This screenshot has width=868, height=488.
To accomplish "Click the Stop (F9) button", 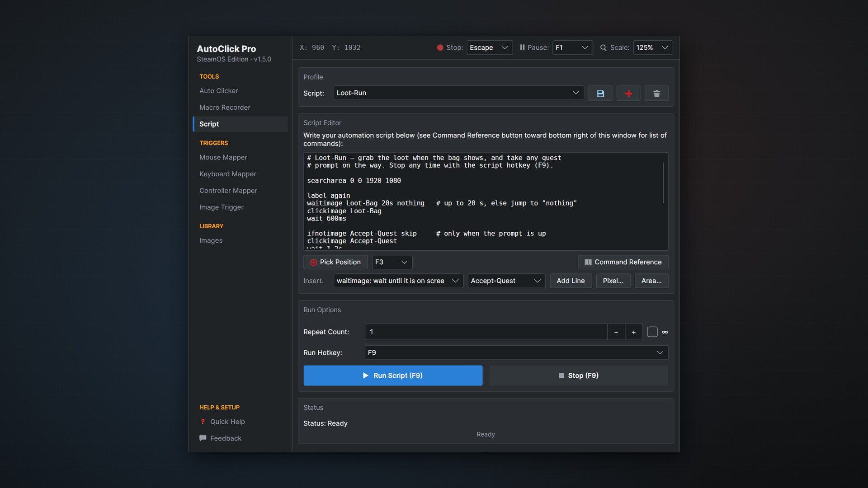I will pyautogui.click(x=579, y=375).
